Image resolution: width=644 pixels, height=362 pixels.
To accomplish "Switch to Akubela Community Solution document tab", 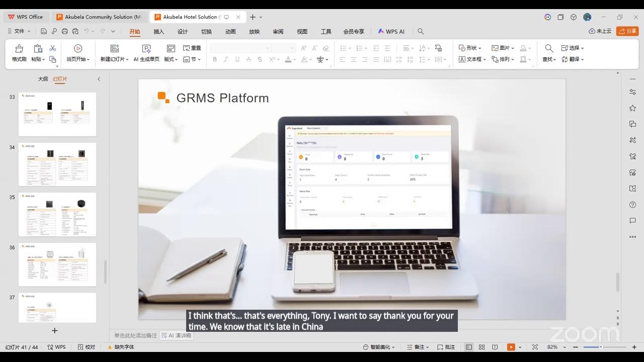I will 100,17.
